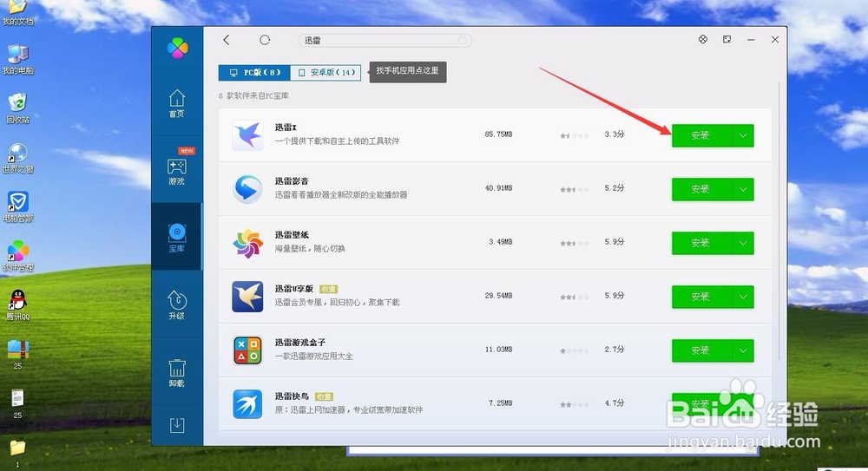Open 软件管理 desktop shortcut
Viewport: 868px width, 471px height.
17,256
